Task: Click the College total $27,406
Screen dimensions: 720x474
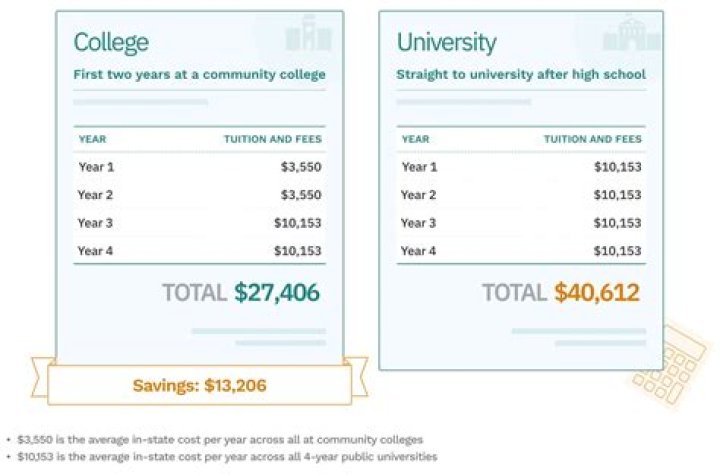Action: coord(277,292)
